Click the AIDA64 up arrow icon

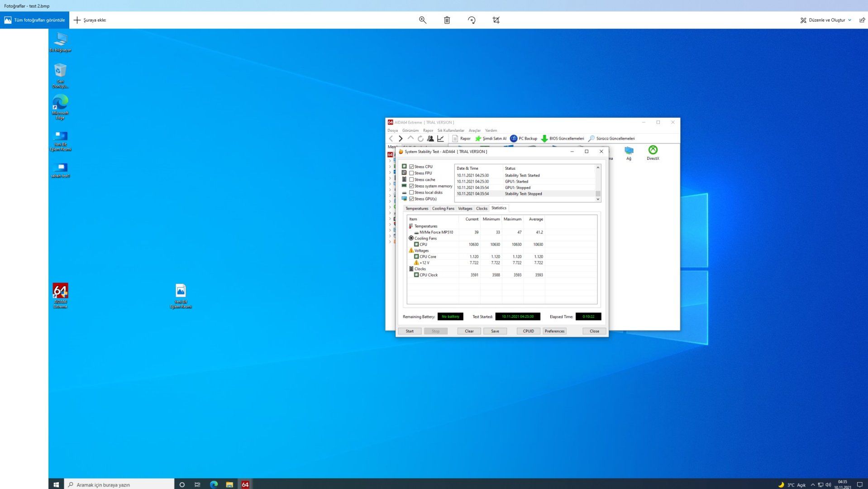[410, 139]
